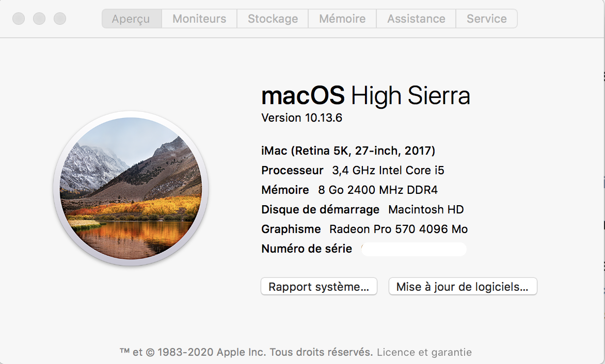The width and height of the screenshot is (605, 364).
Task: Open Rapport système… button
Action: point(319,287)
